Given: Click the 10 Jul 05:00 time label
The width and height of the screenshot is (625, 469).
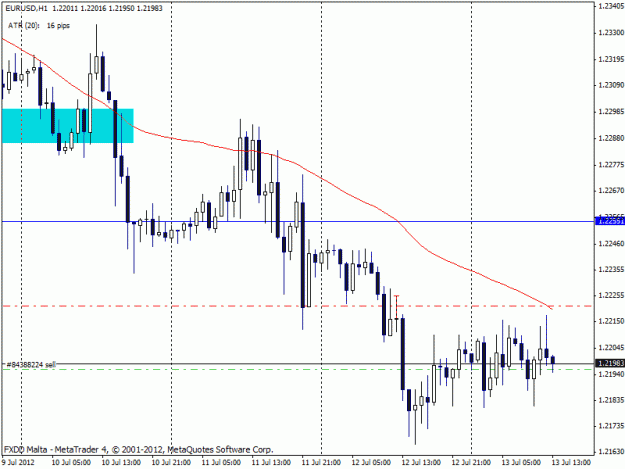Looking at the screenshot, I should (x=71, y=462).
